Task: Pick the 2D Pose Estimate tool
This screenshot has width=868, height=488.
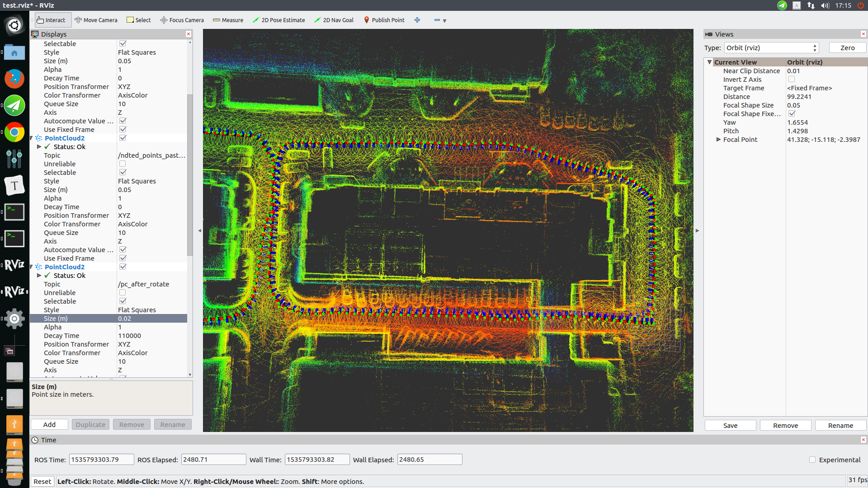Action: (278, 20)
